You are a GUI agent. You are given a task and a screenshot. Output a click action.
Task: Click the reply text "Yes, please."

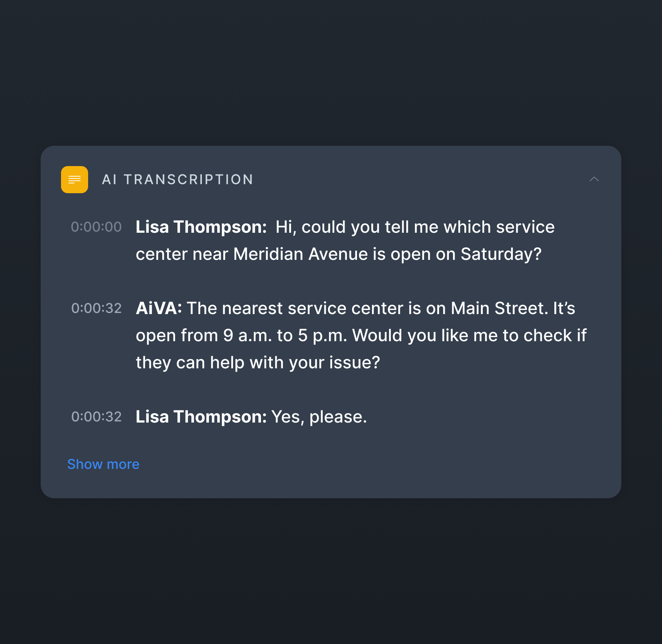coord(319,417)
